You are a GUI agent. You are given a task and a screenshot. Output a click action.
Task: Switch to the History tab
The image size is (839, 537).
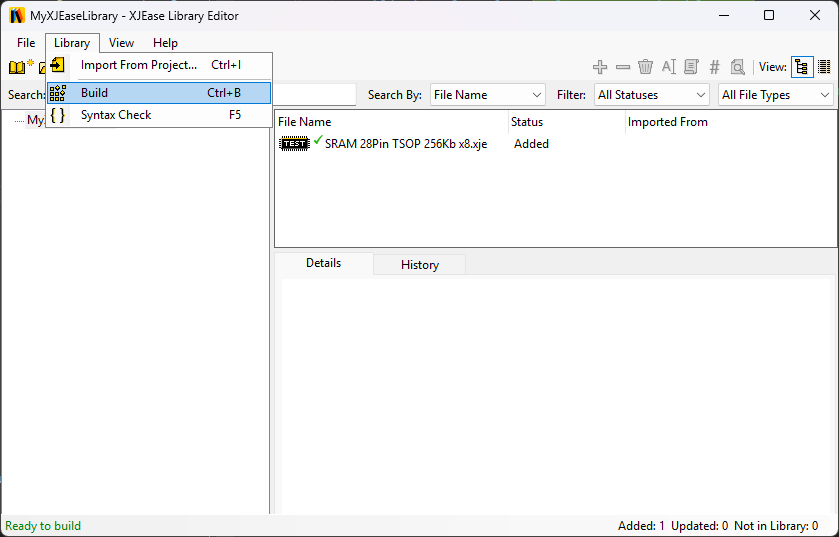[x=419, y=265]
